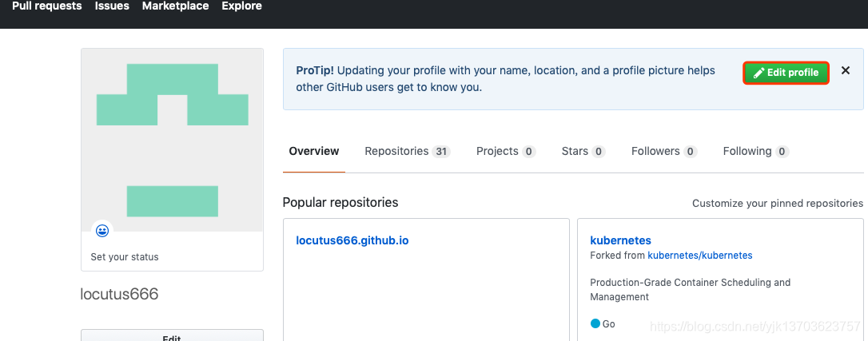Switch to the Repositories tab
Viewport: 868px width, 341px height.
(408, 152)
